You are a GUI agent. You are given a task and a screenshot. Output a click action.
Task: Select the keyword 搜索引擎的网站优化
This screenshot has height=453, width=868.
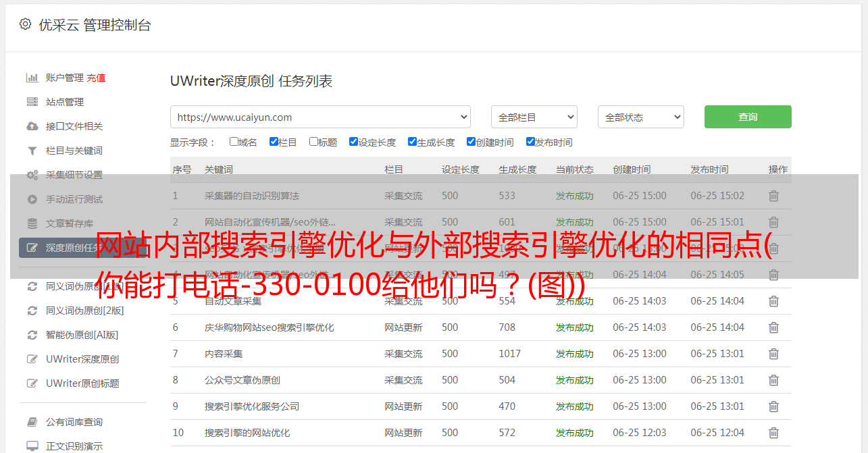(247, 433)
